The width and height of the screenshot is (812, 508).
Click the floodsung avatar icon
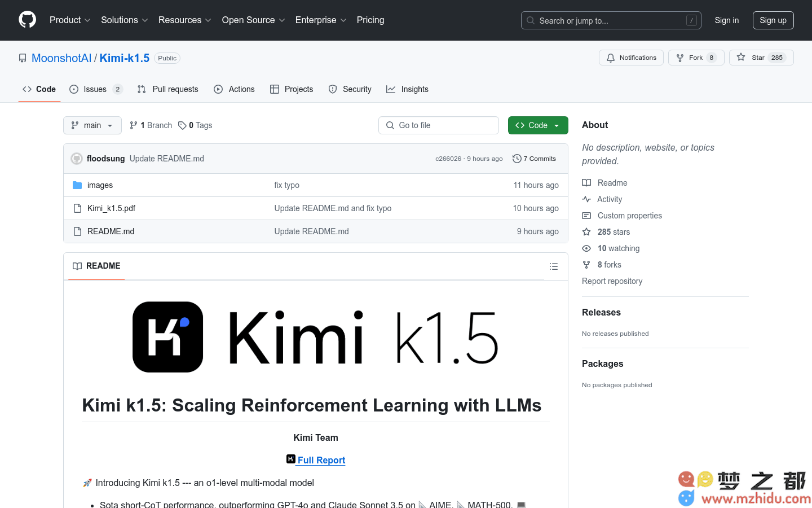tap(77, 159)
